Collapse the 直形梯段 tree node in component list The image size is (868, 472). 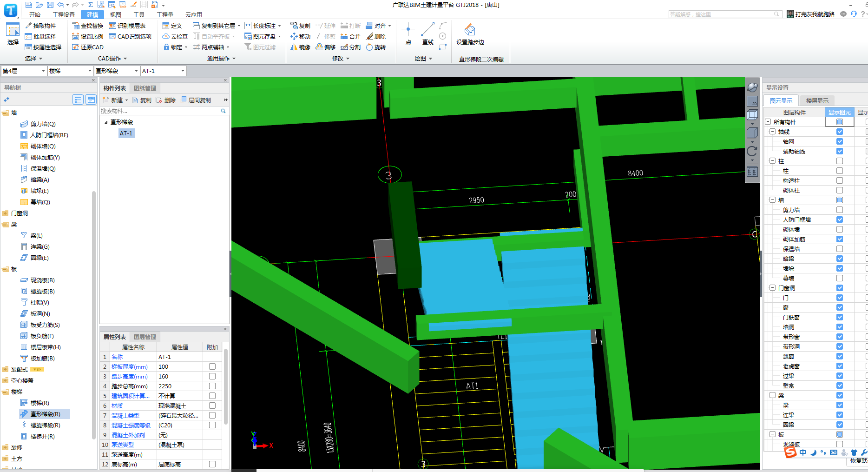[106, 122]
